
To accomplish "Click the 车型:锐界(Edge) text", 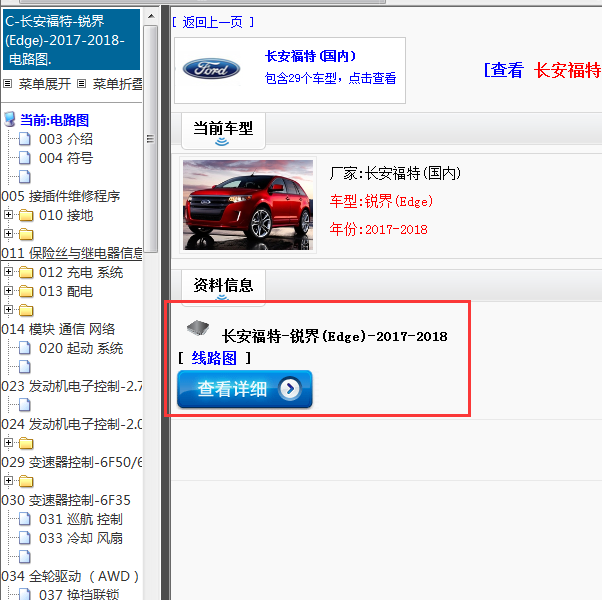I will [381, 202].
